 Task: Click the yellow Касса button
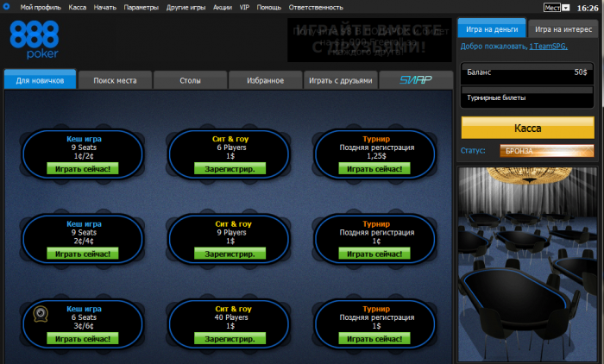528,128
